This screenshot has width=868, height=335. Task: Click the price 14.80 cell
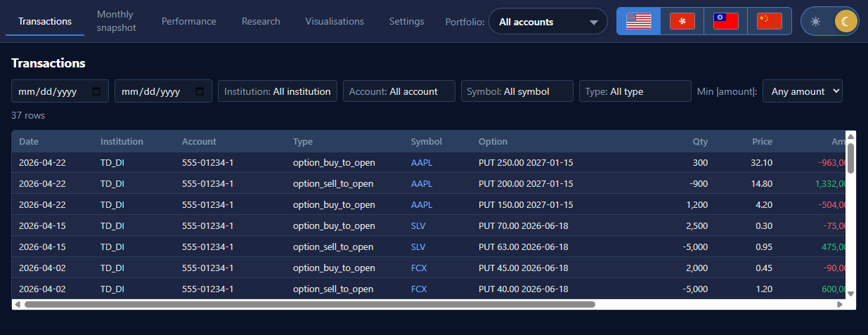coord(761,183)
